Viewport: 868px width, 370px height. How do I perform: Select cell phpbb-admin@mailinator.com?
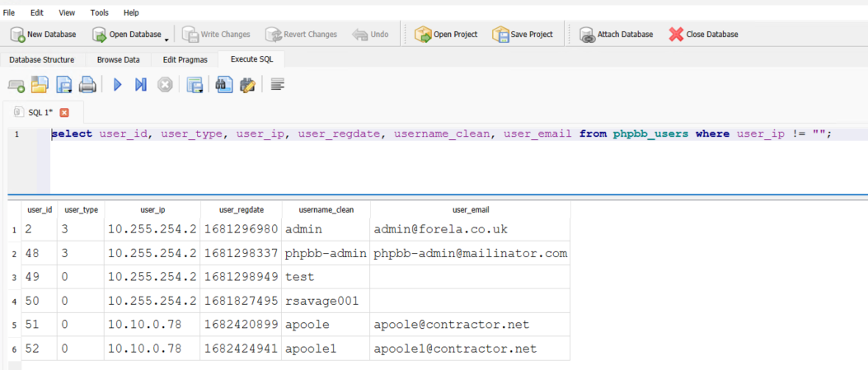point(470,253)
